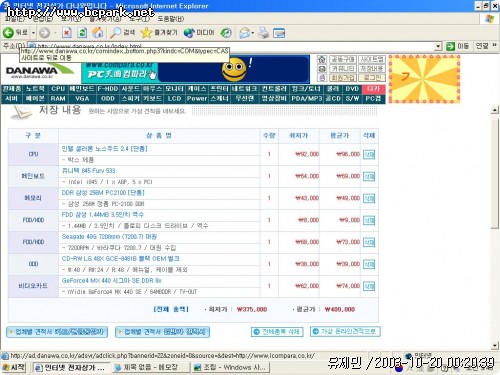Delete the CPU row with its delete icon
Viewport: 500px width, 375px height.
(369, 154)
